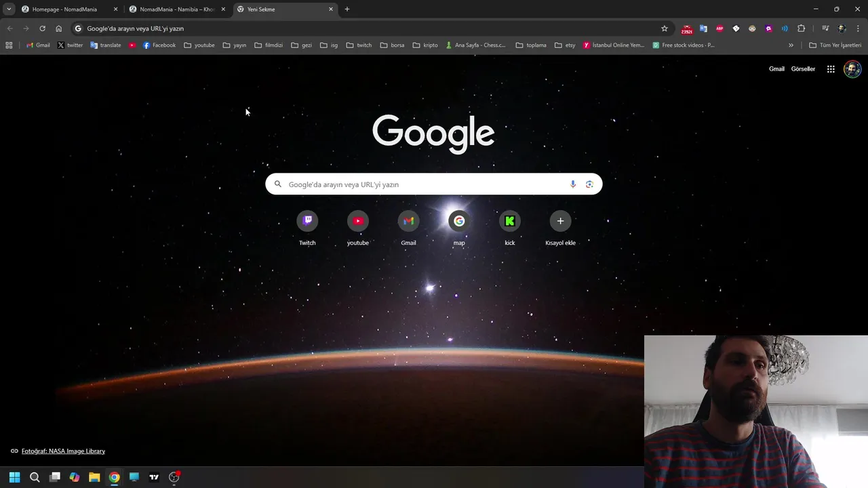Open the kripto bookmark folder
The image size is (868, 488).
[425, 45]
